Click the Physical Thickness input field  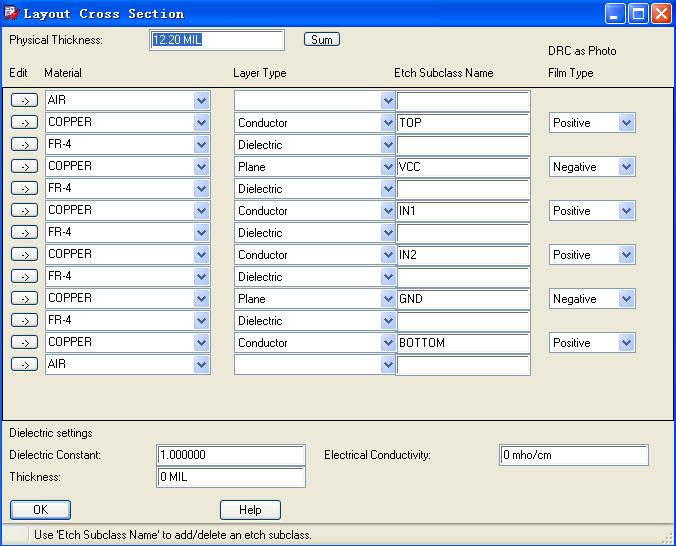[x=217, y=40]
